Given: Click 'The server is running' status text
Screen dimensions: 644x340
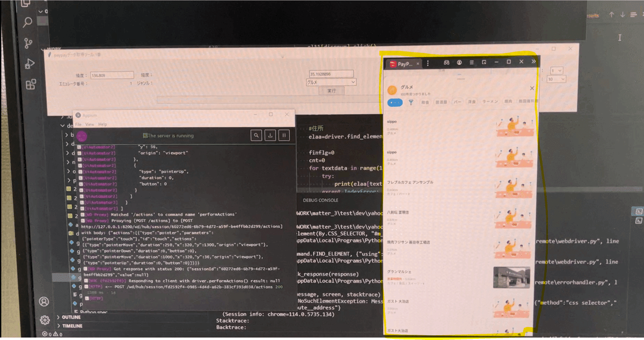Looking at the screenshot, I should [170, 136].
